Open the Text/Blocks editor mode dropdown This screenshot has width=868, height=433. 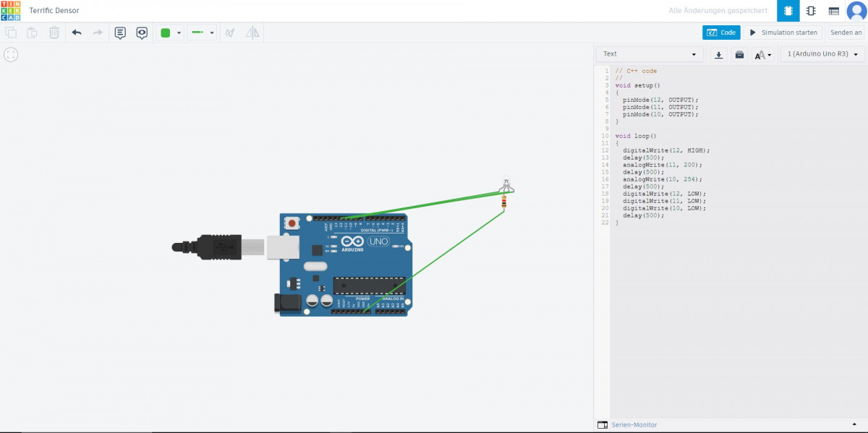tap(649, 53)
